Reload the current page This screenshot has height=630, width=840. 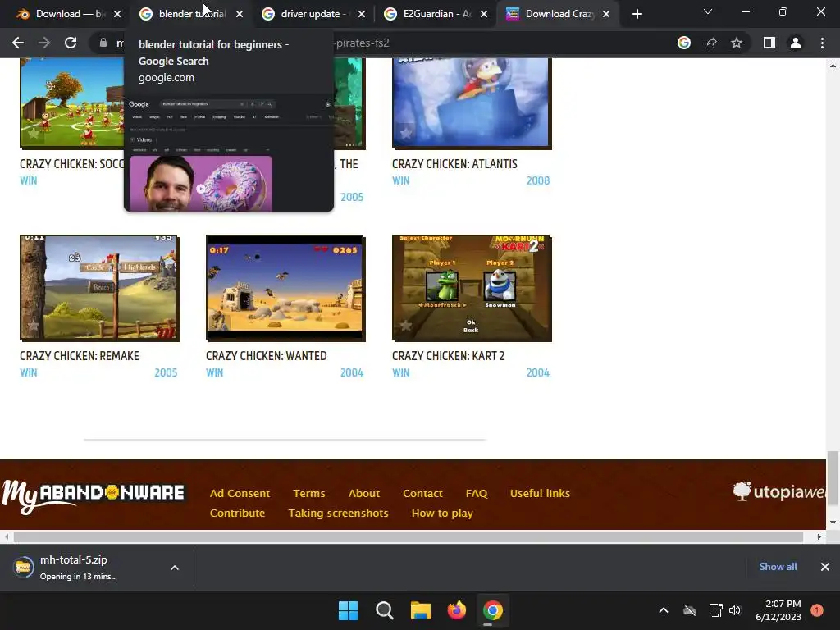point(71,43)
